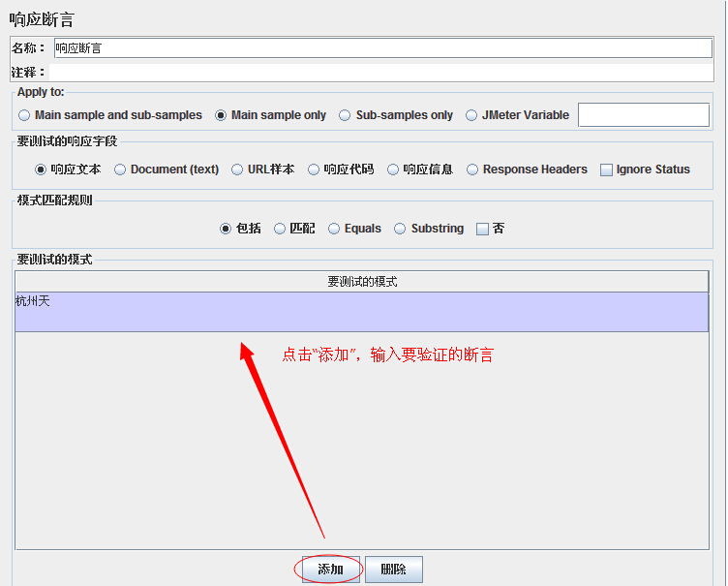Select Document (text) radio button
Viewport: 728px width, 586px height.
coord(120,170)
